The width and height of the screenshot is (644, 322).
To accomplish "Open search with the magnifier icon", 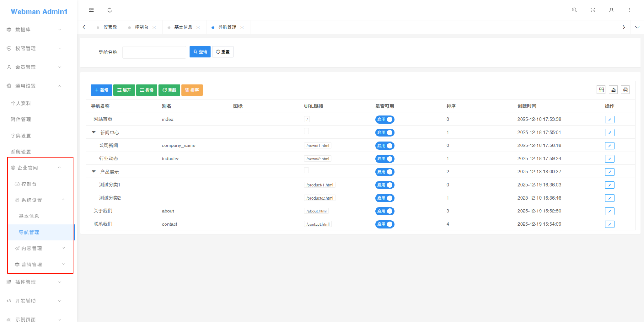I will coord(574,10).
